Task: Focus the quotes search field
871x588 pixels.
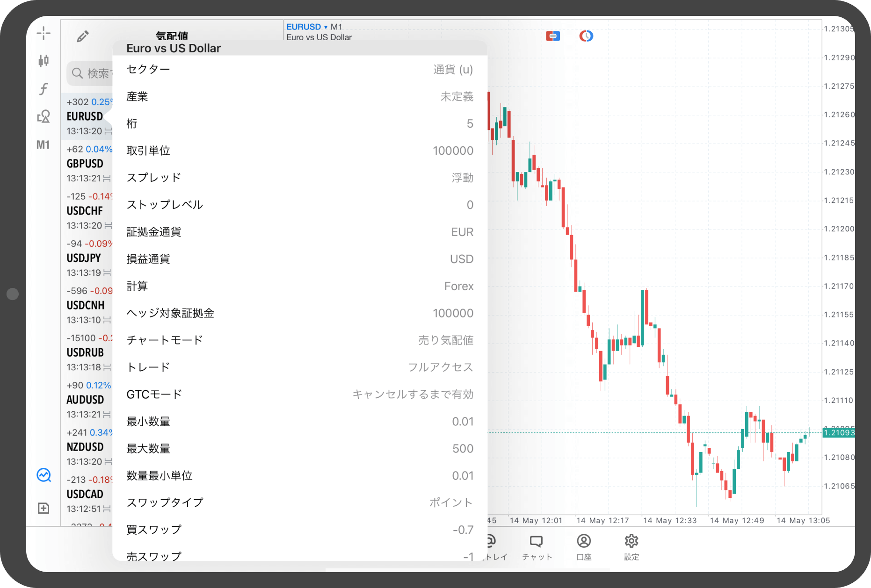Action: point(90,73)
